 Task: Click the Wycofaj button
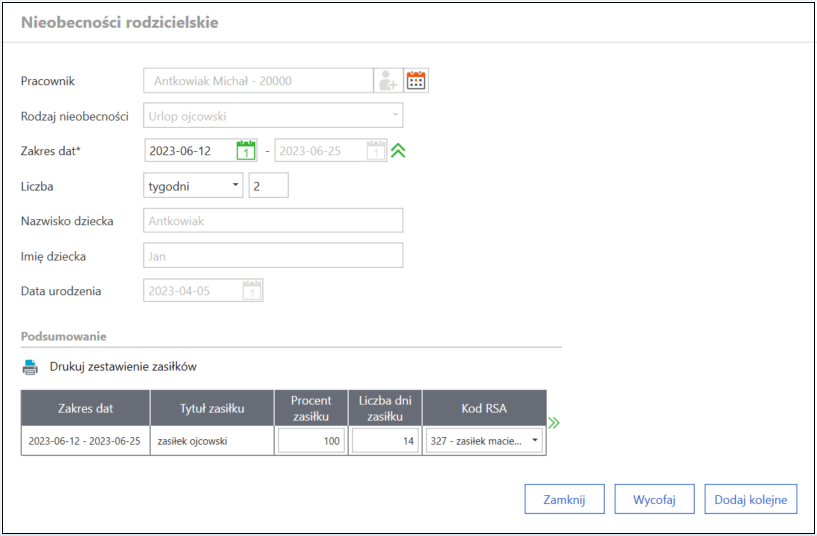click(654, 499)
